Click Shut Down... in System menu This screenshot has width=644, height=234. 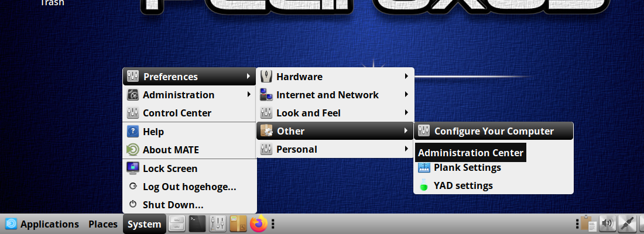(189, 205)
